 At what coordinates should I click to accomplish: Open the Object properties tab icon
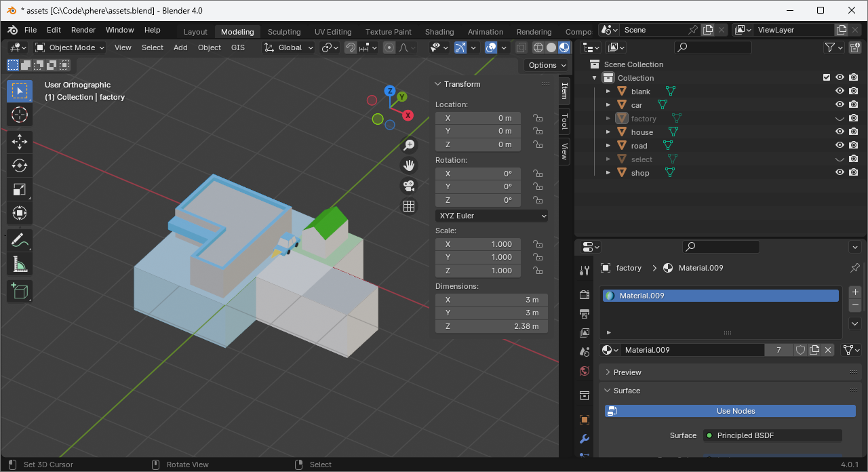click(x=585, y=420)
